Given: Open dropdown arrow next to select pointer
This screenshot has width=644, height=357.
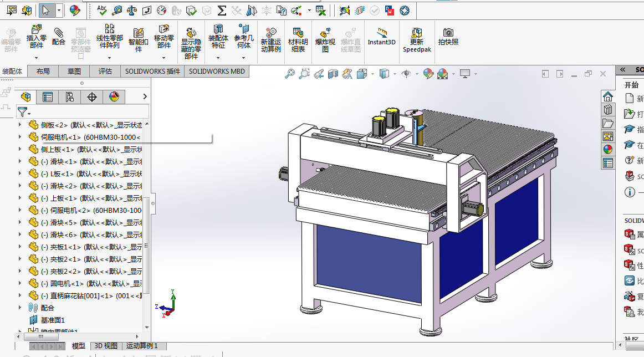Looking at the screenshot, I should (x=59, y=11).
